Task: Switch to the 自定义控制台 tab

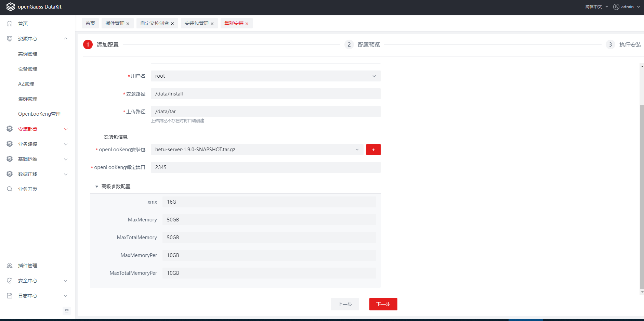Action: coord(154,23)
